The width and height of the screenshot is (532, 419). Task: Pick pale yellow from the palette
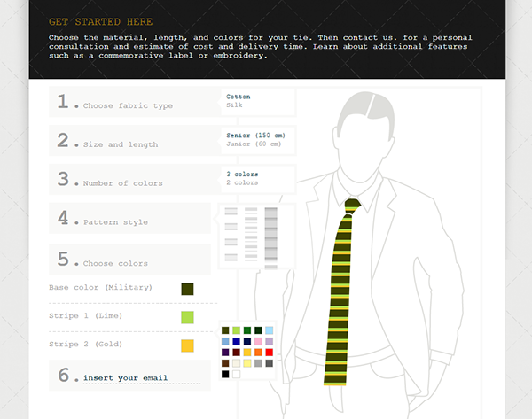click(247, 363)
